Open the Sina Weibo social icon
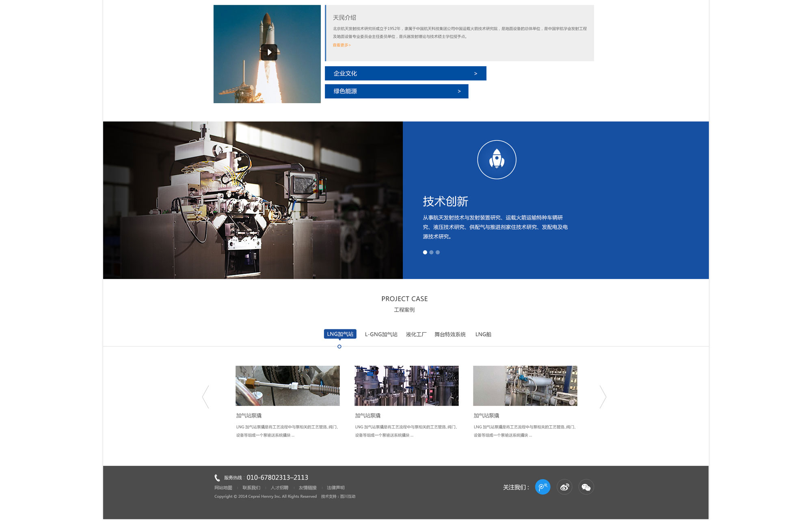Screen dimensions: 812x524 (564, 487)
